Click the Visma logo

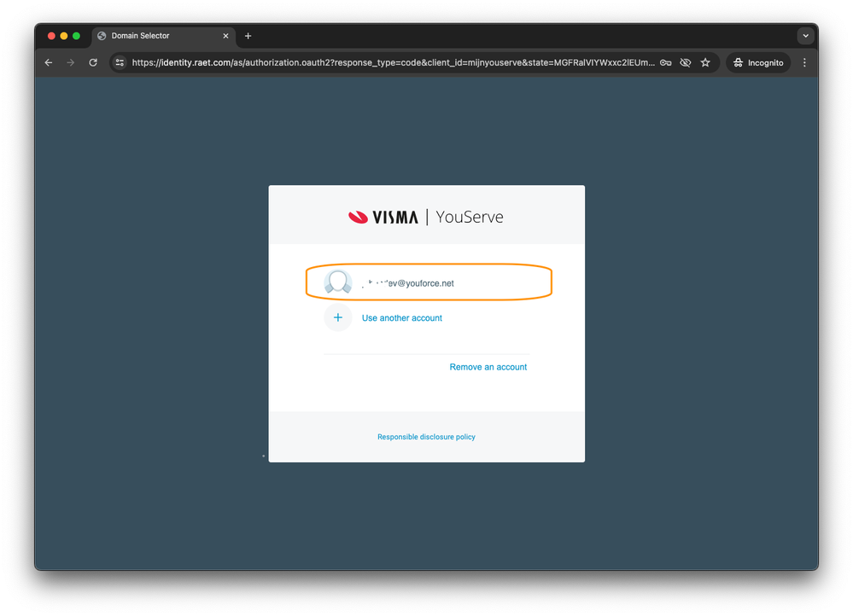383,217
